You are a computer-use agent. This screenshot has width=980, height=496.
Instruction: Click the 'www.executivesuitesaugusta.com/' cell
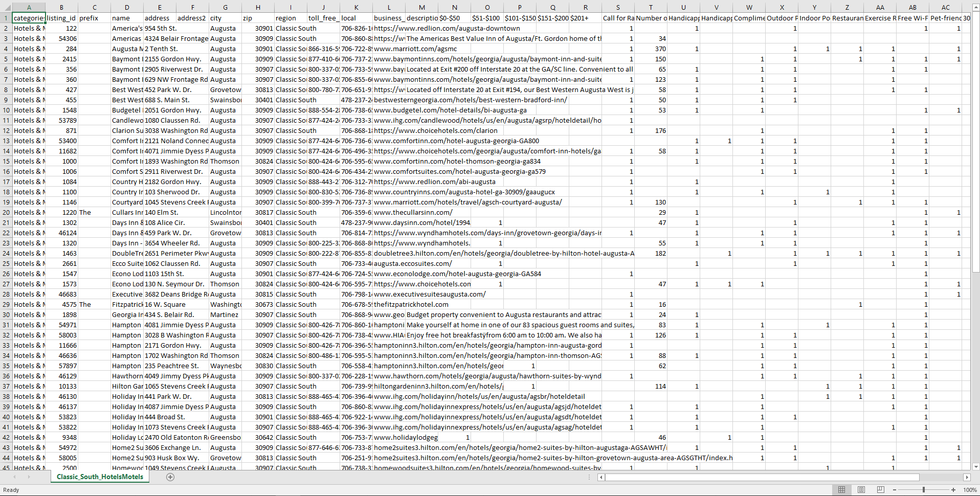coord(389,294)
